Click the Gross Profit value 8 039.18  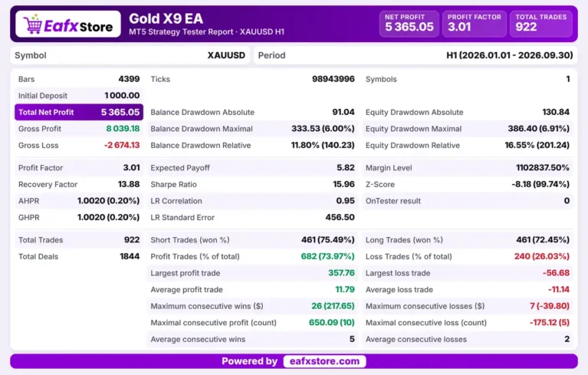pos(123,129)
